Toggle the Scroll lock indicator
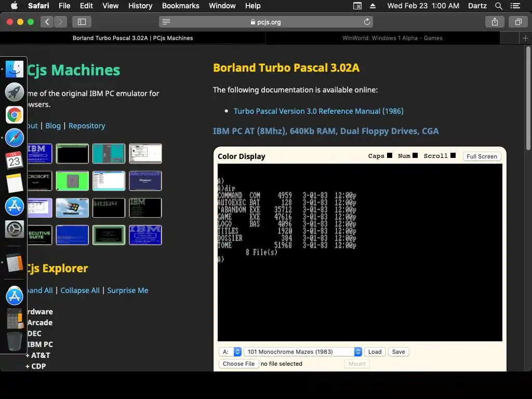This screenshot has height=399, width=532. (x=453, y=155)
